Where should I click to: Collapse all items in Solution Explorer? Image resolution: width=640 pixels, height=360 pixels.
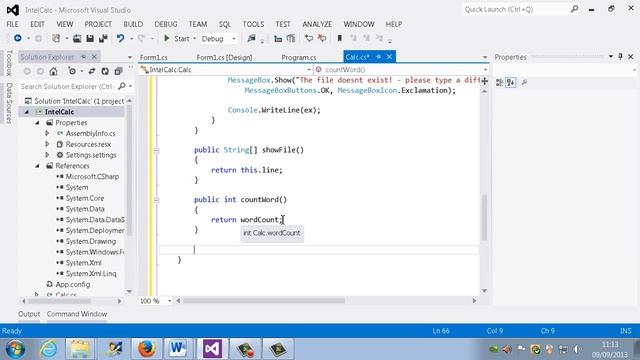[x=118, y=71]
